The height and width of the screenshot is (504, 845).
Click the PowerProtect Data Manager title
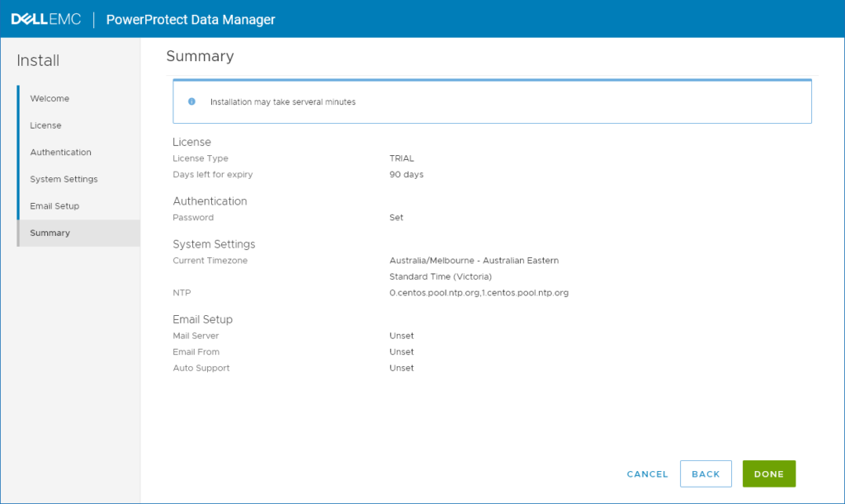tap(190, 19)
